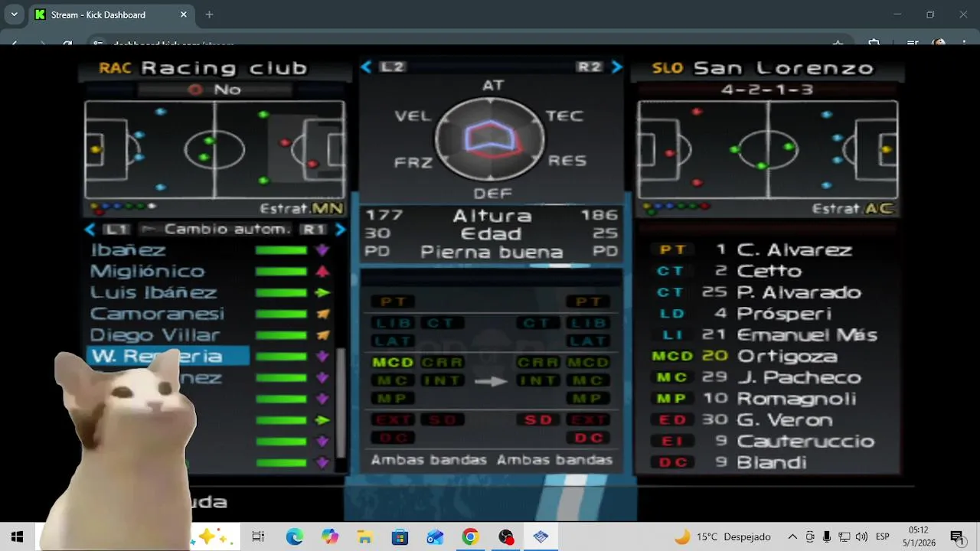Click the purple condition arrow next to Ibañez
The image size is (980, 551).
pos(322,250)
